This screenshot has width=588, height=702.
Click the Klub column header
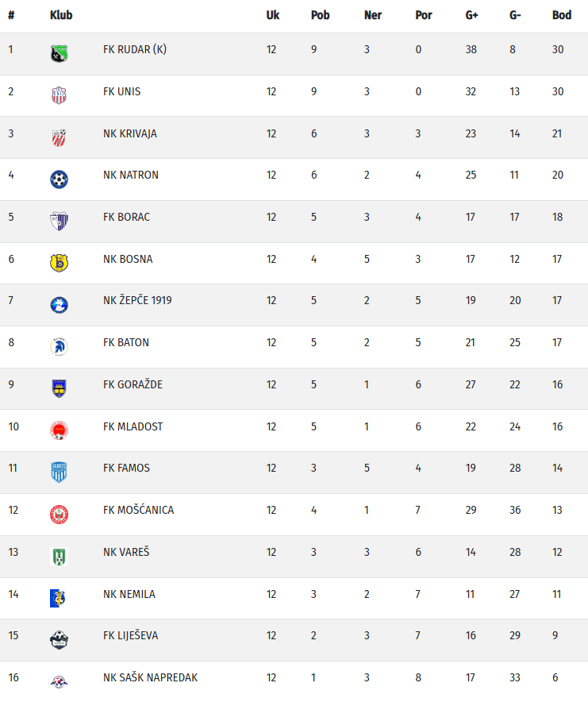pyautogui.click(x=61, y=15)
